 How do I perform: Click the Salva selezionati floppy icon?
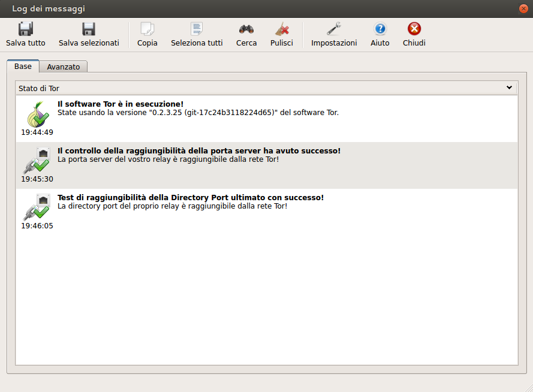click(89, 29)
